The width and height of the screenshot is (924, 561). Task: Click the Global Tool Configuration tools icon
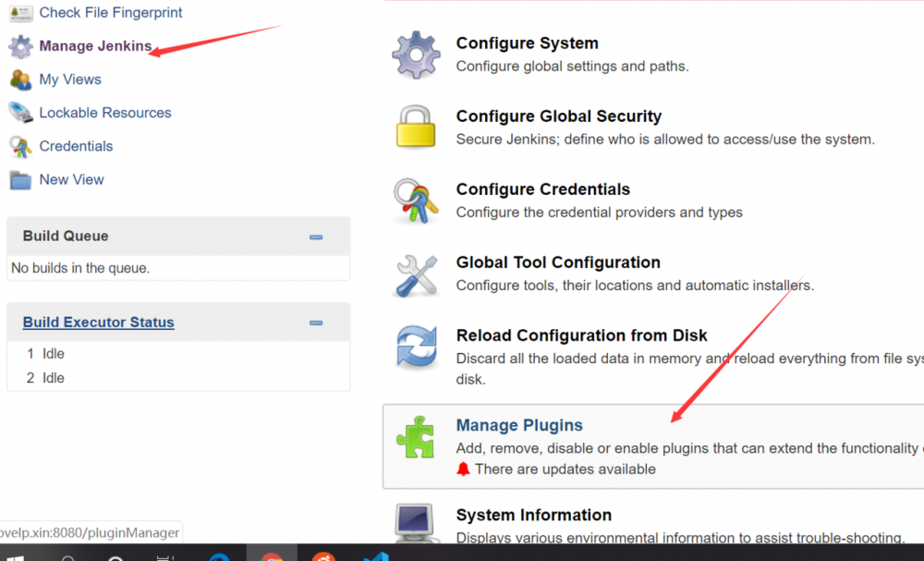[x=416, y=274]
